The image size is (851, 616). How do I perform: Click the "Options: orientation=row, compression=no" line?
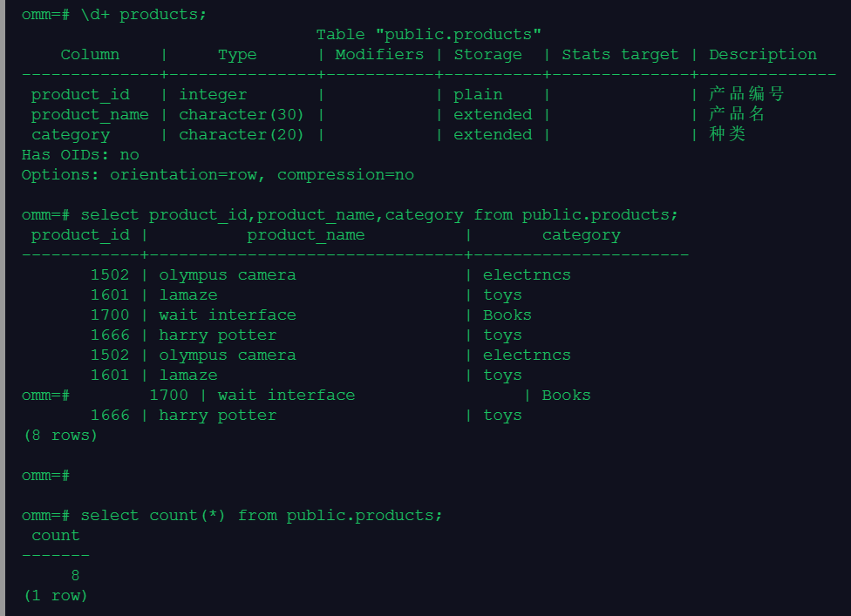[218, 175]
